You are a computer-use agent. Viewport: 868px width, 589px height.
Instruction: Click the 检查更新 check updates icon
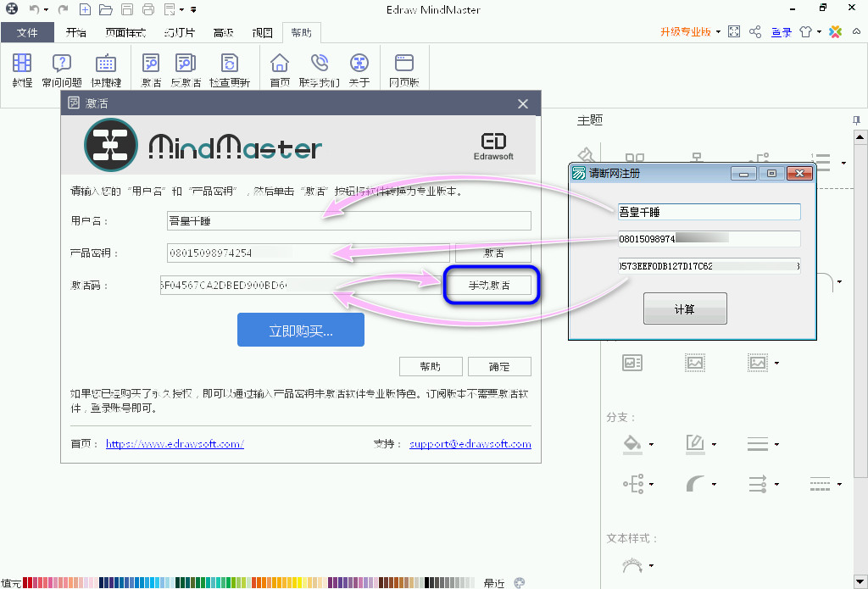pyautogui.click(x=229, y=69)
